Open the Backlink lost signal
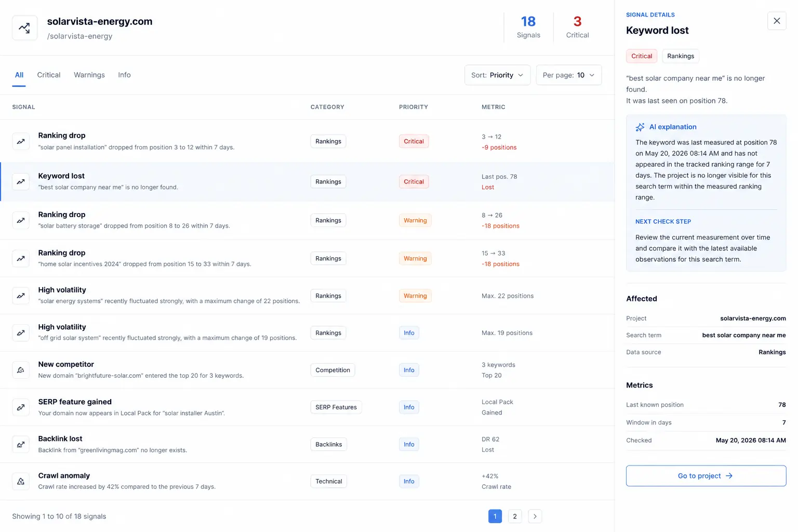The width and height of the screenshot is (798, 532). [x=307, y=444]
